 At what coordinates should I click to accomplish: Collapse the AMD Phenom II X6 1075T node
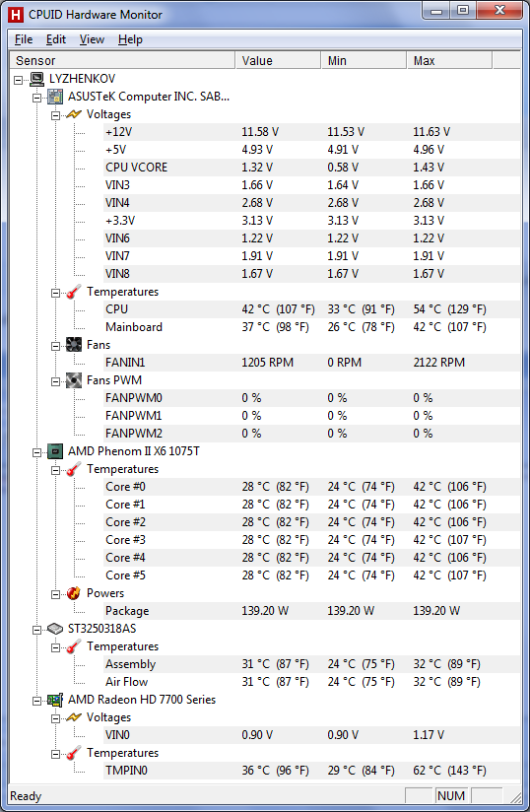pos(36,452)
